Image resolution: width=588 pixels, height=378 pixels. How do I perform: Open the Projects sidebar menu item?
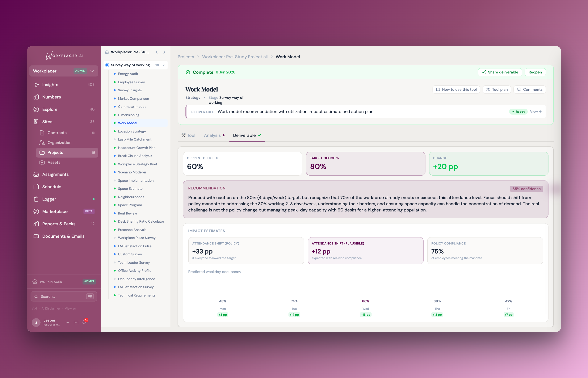click(x=67, y=153)
